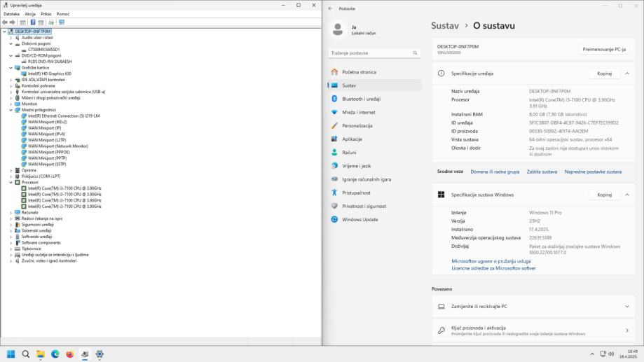This screenshot has width=644, height=362.
Task: Click Sustav in the breadcrumb header
Action: pos(445,25)
